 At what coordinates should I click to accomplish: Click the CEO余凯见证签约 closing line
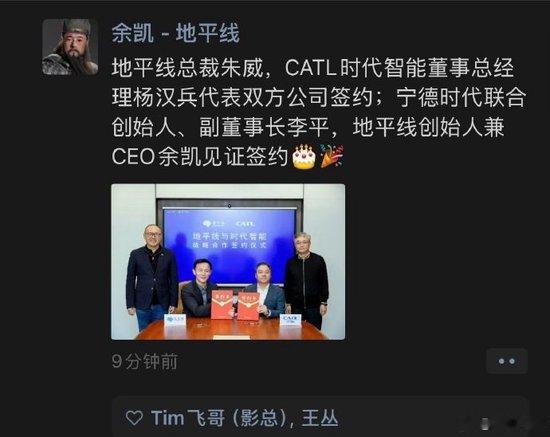point(200,156)
